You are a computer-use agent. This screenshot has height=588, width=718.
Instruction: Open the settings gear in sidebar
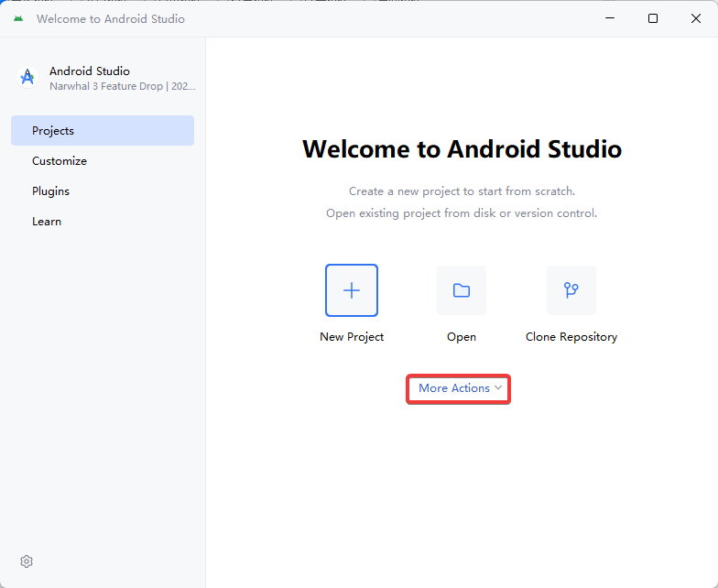tap(27, 561)
